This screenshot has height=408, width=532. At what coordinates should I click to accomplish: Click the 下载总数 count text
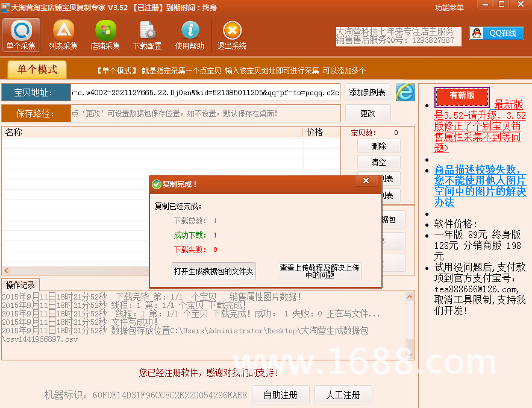pyautogui.click(x=195, y=221)
